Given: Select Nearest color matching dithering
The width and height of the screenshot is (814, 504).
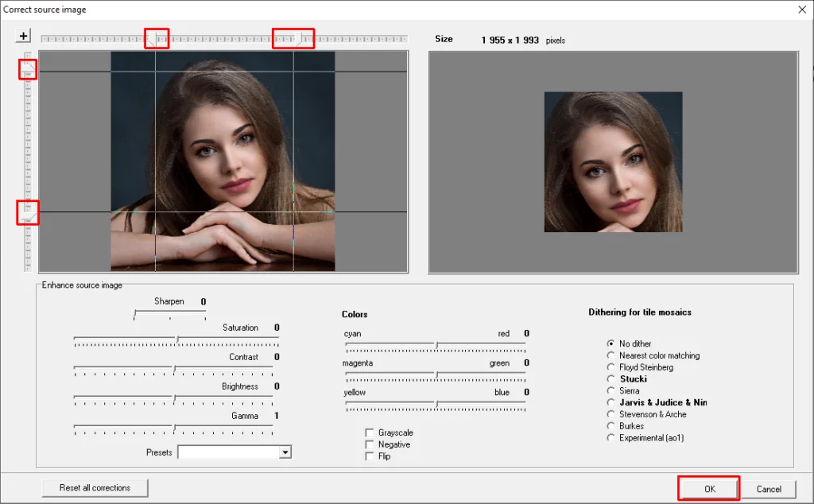Looking at the screenshot, I should point(610,355).
